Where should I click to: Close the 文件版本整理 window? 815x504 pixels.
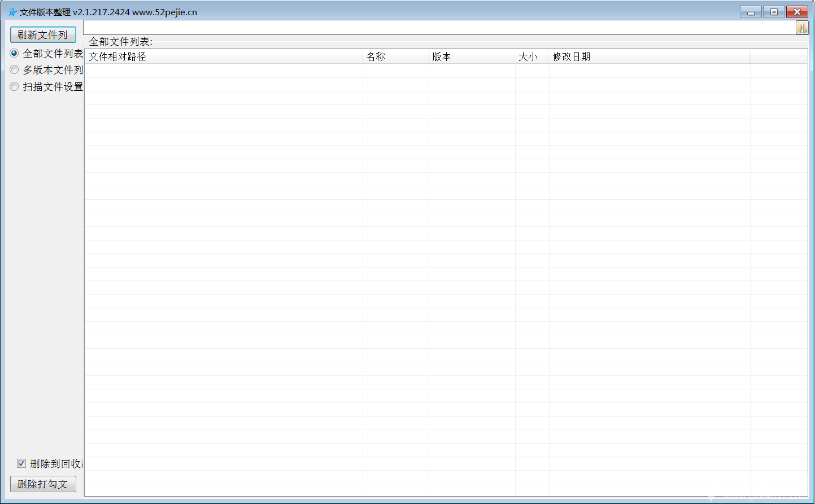point(797,12)
